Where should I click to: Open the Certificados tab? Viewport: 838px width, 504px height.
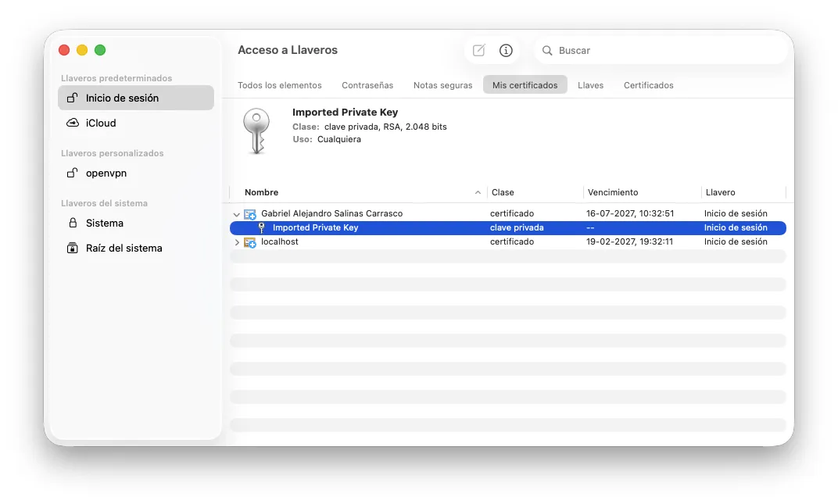[648, 85]
